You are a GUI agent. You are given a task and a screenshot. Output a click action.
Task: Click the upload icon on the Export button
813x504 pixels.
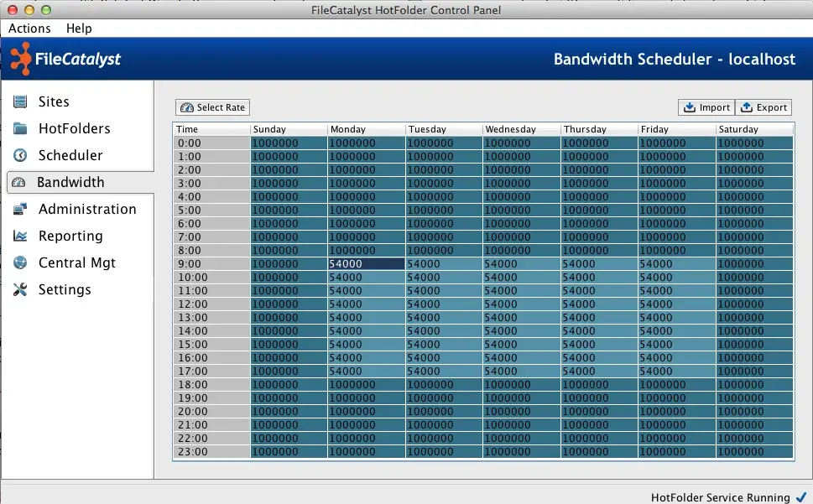tap(748, 107)
